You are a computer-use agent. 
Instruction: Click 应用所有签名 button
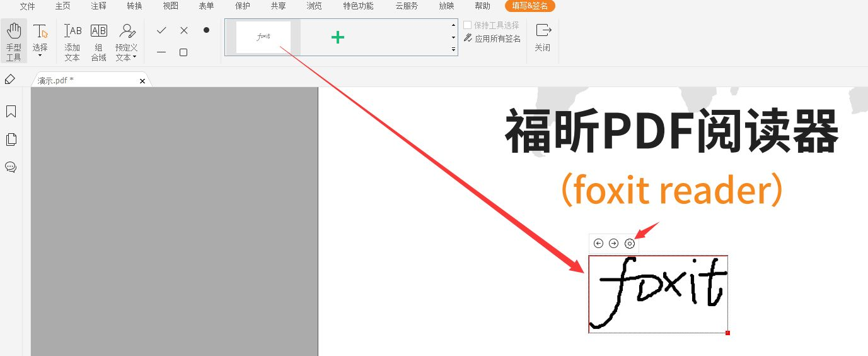click(x=492, y=39)
